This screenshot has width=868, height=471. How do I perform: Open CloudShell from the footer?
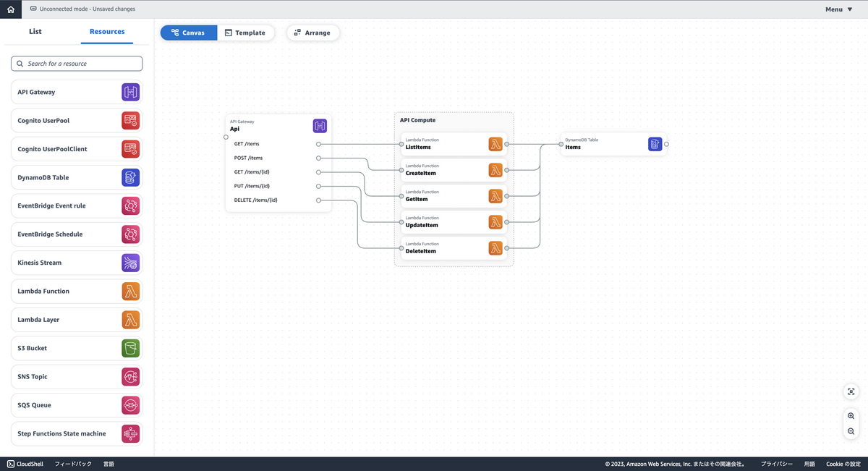[24, 464]
